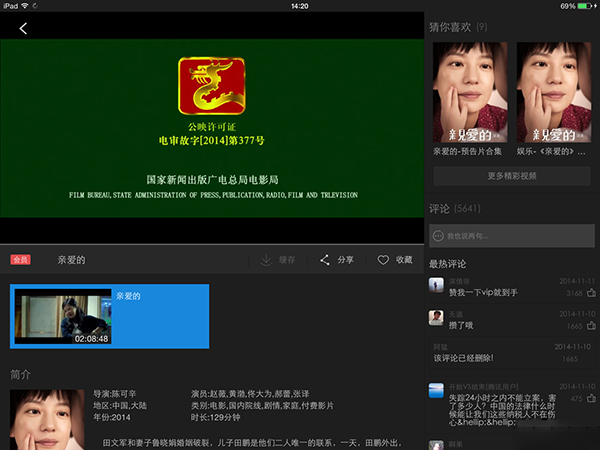Type in the '我也说两句' comment field

point(515,236)
